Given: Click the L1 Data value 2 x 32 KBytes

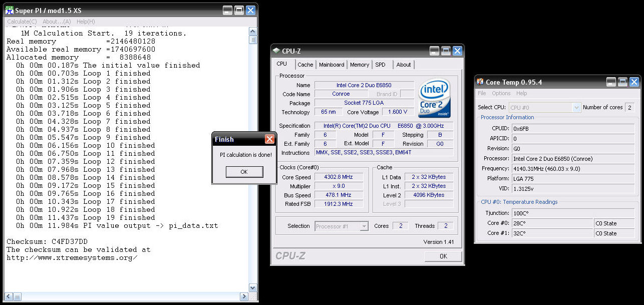Looking at the screenshot, I should point(429,177).
